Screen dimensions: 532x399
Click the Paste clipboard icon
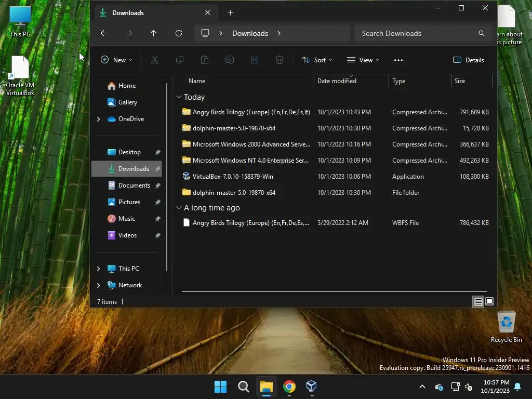pyautogui.click(x=205, y=60)
